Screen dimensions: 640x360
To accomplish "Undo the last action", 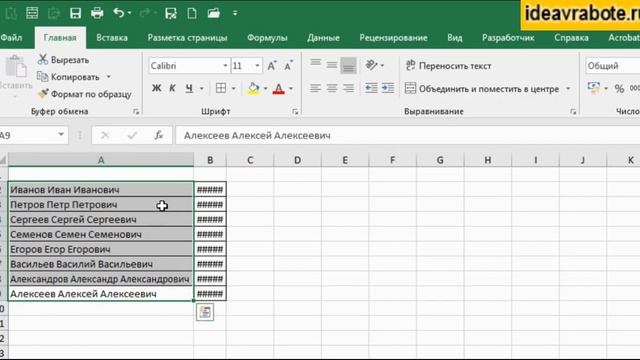I will pyautogui.click(x=119, y=13).
